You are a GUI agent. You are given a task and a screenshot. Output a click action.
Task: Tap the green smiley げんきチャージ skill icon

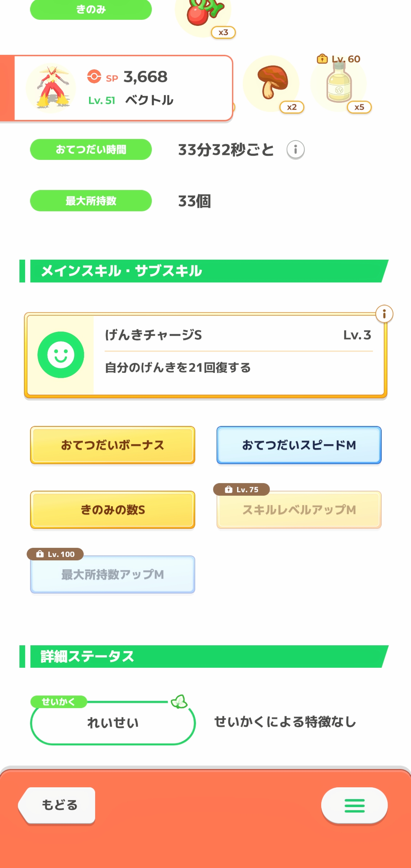tap(61, 355)
